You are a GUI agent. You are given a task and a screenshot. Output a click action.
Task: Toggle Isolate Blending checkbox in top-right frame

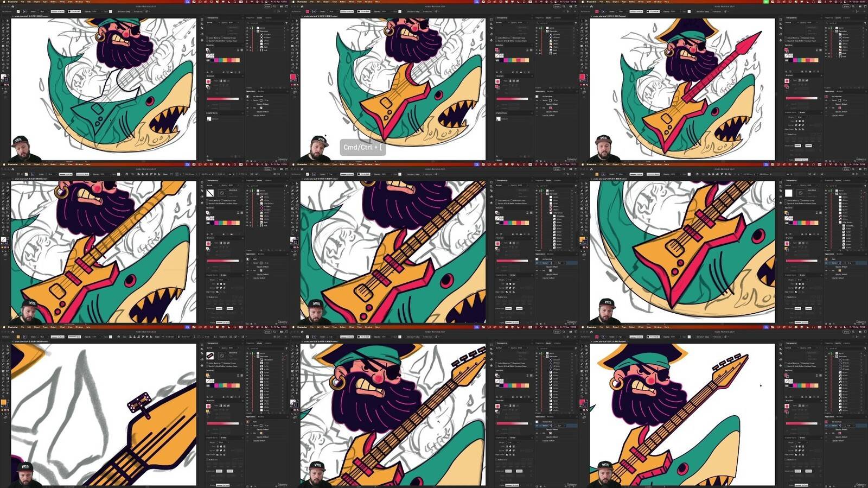[x=786, y=37]
